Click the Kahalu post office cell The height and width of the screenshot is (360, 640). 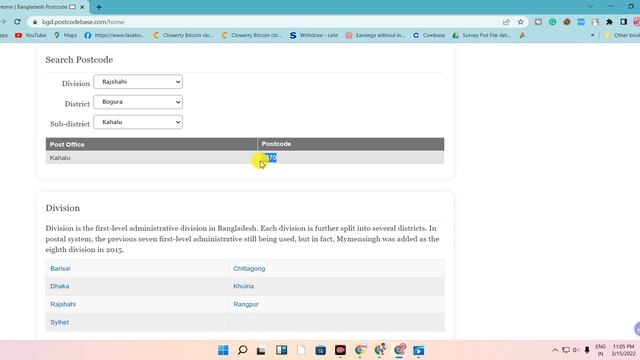pyautogui.click(x=151, y=158)
